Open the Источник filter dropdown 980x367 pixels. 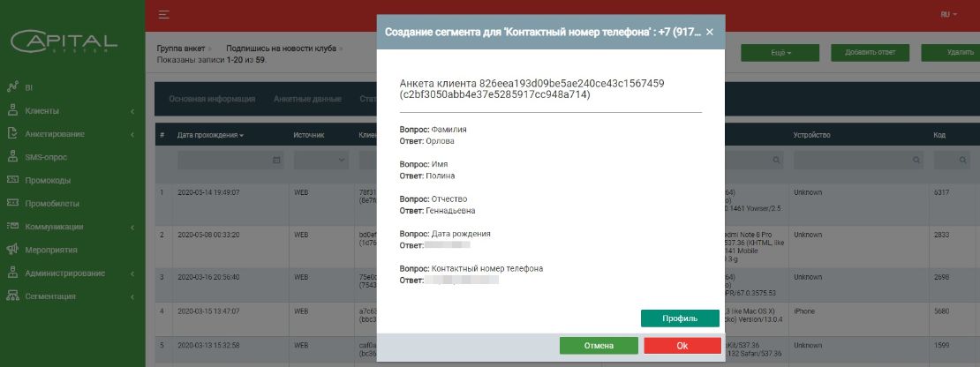(321, 161)
